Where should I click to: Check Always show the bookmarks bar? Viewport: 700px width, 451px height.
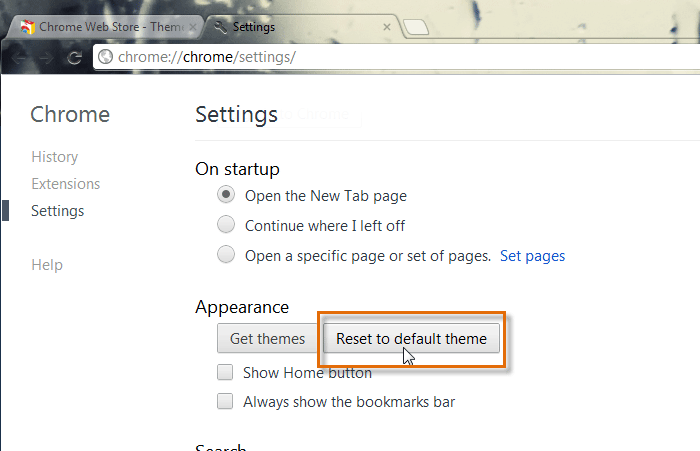click(225, 401)
